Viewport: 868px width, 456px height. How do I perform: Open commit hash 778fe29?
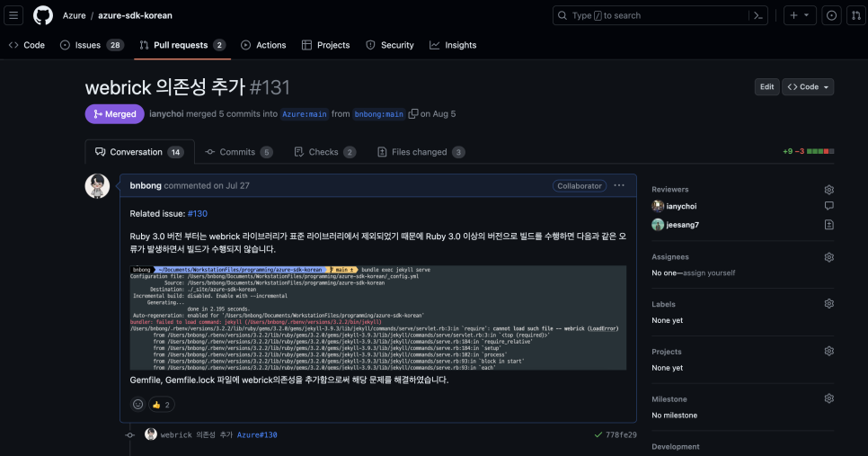pos(621,435)
